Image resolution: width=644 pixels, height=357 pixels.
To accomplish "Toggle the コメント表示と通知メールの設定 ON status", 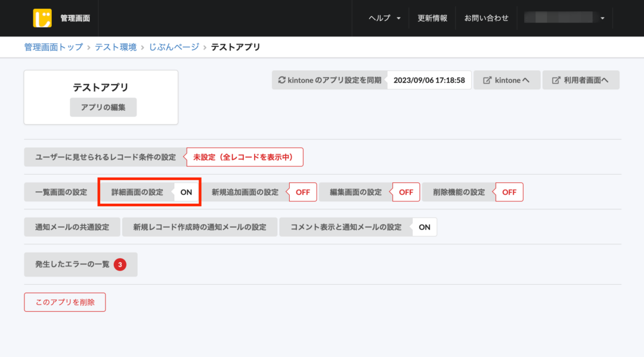I will [x=425, y=227].
